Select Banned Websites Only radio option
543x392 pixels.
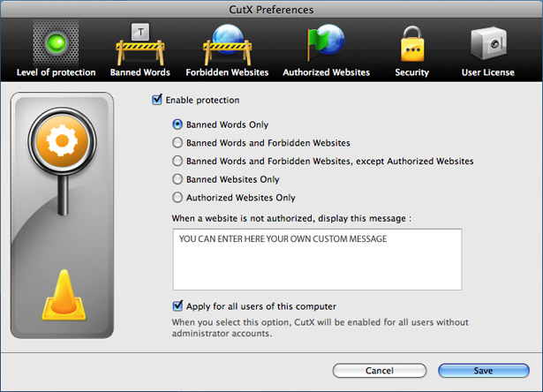click(178, 179)
